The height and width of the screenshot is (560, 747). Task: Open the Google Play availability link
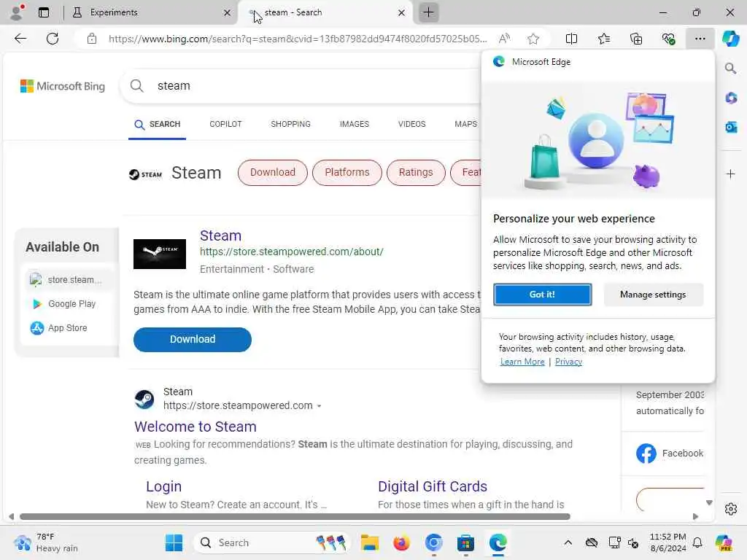coord(63,304)
